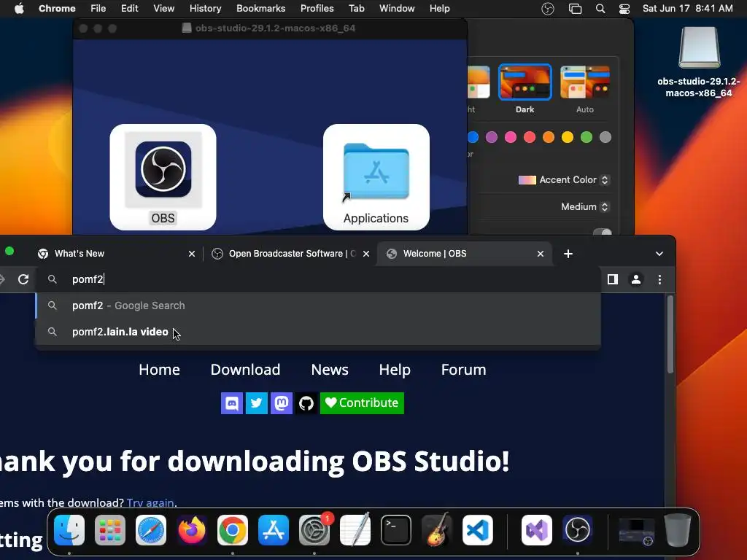Open Finder from the Dock
The width and height of the screenshot is (747, 560).
click(x=69, y=530)
